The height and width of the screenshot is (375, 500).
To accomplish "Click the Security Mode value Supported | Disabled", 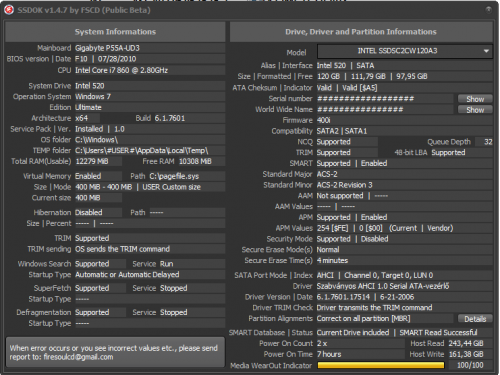I will pos(352,239).
